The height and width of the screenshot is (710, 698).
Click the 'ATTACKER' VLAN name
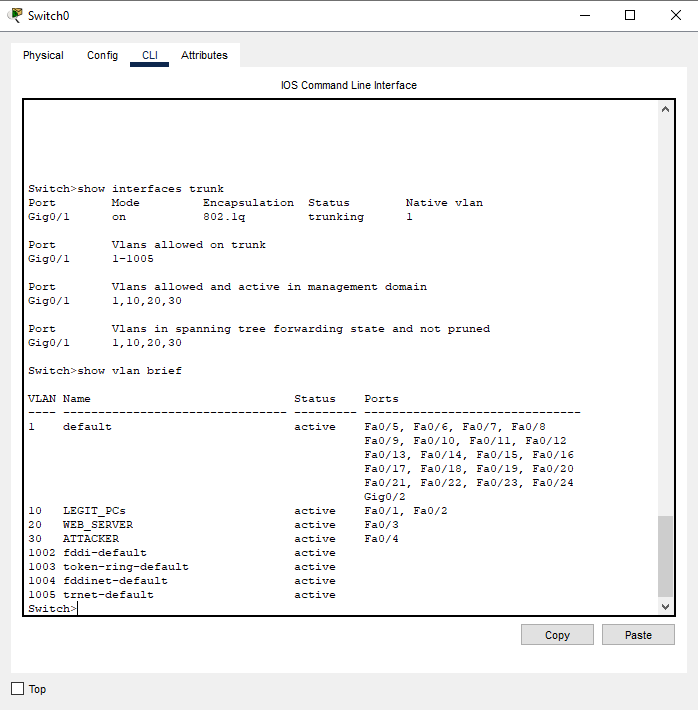click(x=91, y=539)
